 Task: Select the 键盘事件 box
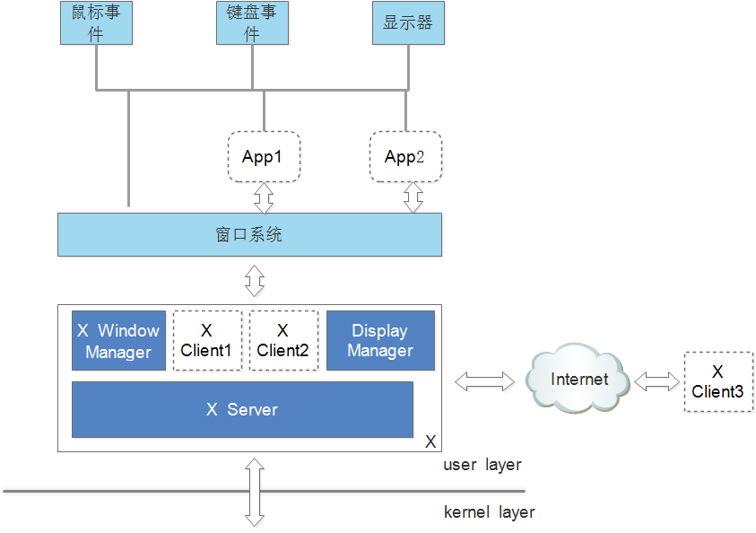[x=252, y=22]
